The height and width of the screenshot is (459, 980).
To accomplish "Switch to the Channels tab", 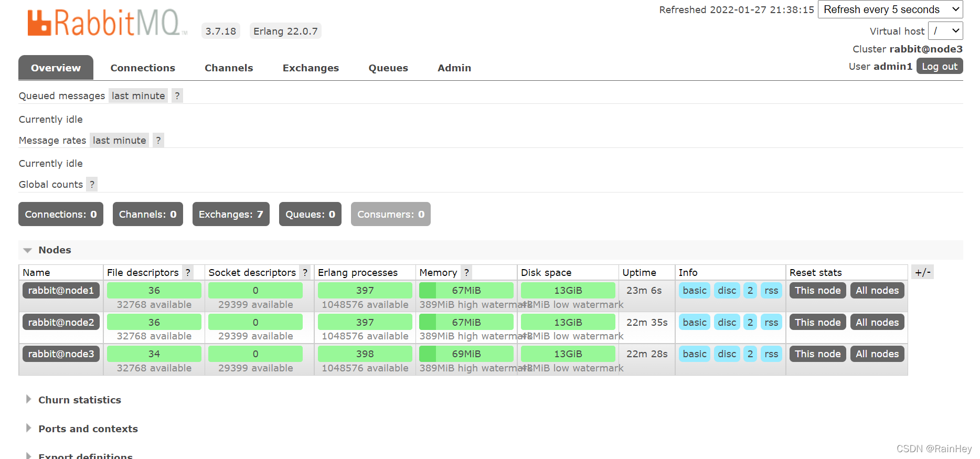I will [x=229, y=68].
